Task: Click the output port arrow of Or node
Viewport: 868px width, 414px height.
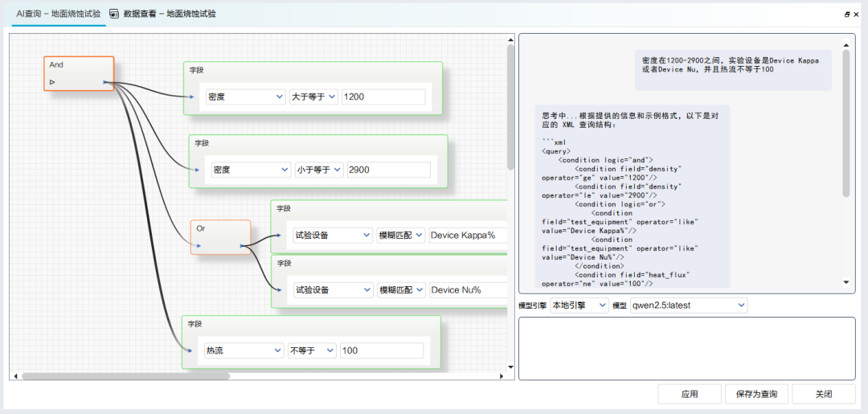Action: [x=243, y=245]
